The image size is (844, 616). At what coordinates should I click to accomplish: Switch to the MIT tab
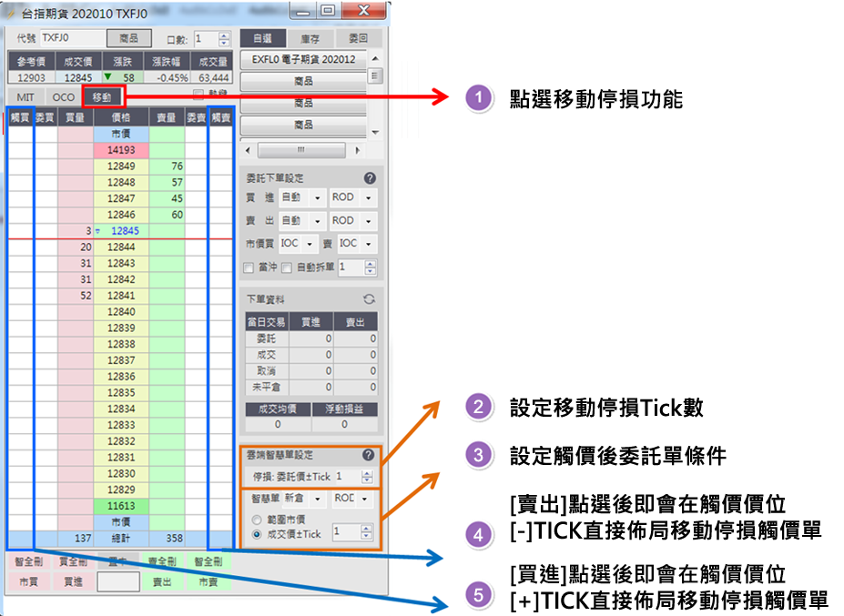point(25,97)
